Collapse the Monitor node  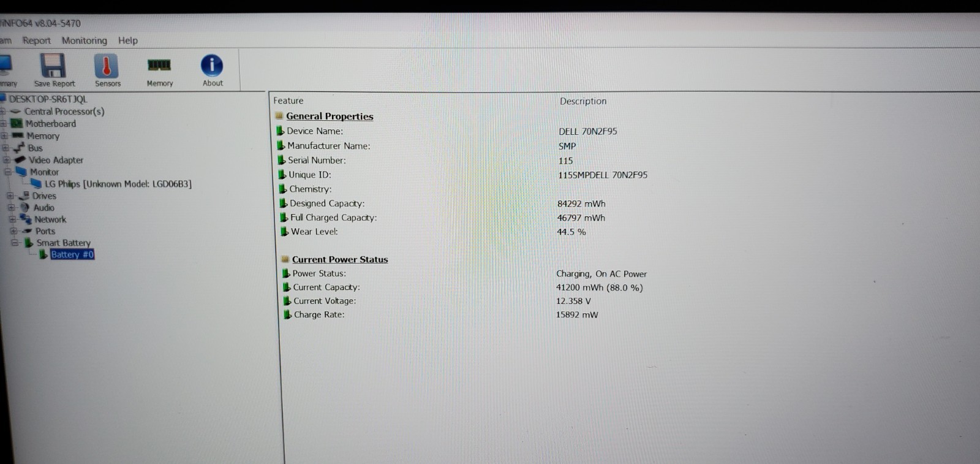coord(8,172)
